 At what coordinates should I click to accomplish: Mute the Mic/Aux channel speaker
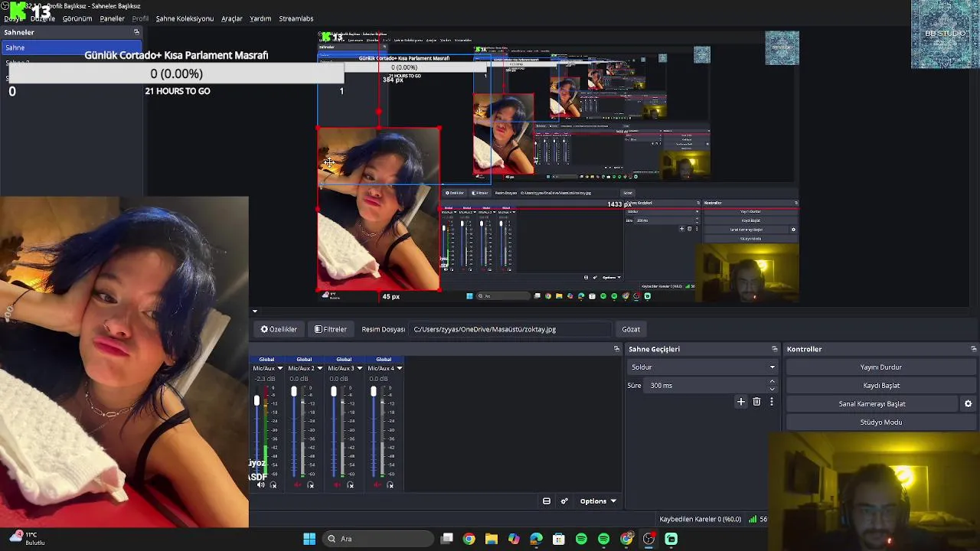click(x=260, y=485)
